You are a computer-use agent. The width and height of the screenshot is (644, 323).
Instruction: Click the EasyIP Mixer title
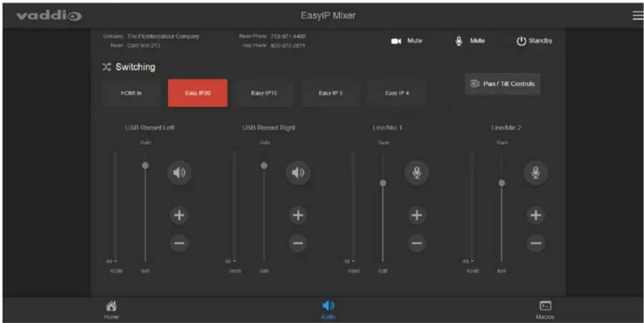pos(328,16)
